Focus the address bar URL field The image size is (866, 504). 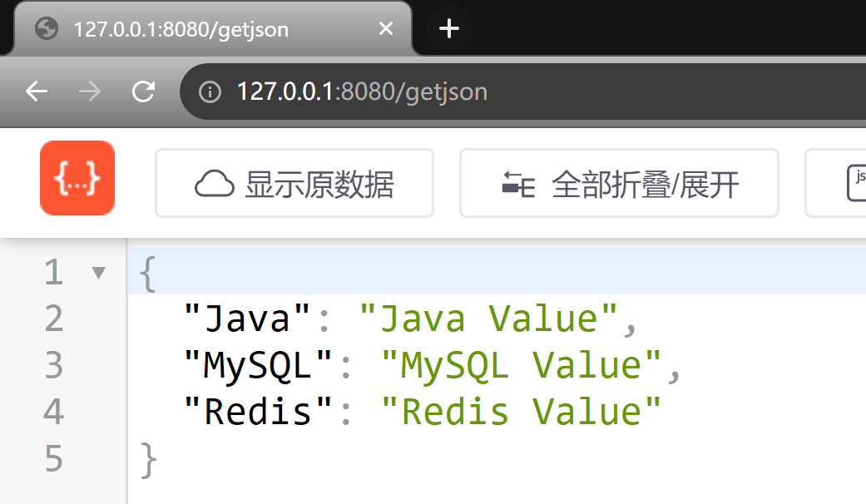pos(522,91)
